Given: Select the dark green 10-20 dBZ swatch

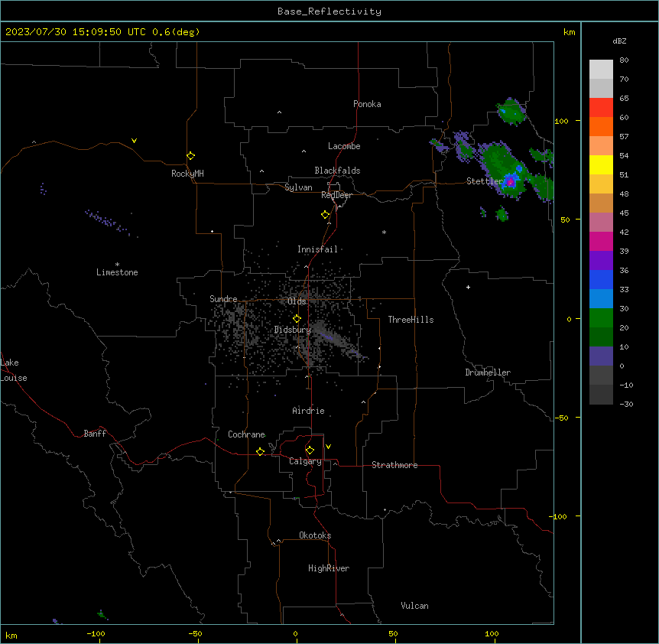Looking at the screenshot, I should 601,337.
